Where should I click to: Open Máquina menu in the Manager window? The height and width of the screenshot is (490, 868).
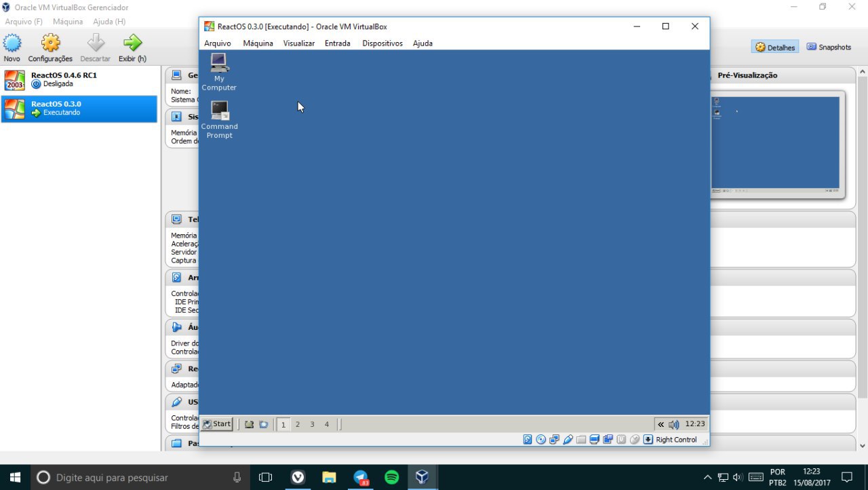pyautogui.click(x=68, y=22)
